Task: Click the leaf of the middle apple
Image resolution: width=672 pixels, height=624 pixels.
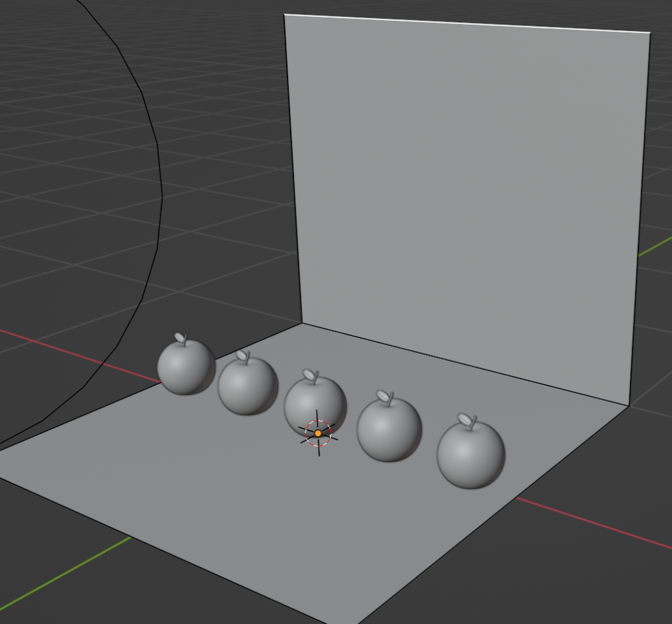Action: tap(309, 375)
